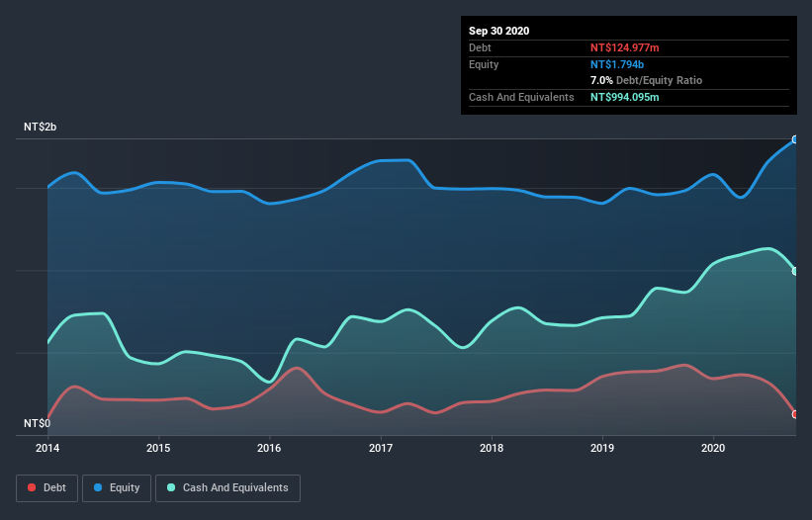This screenshot has height=520, width=812.
Task: Click the NT$124.977m debt value
Action: pyautogui.click(x=624, y=47)
